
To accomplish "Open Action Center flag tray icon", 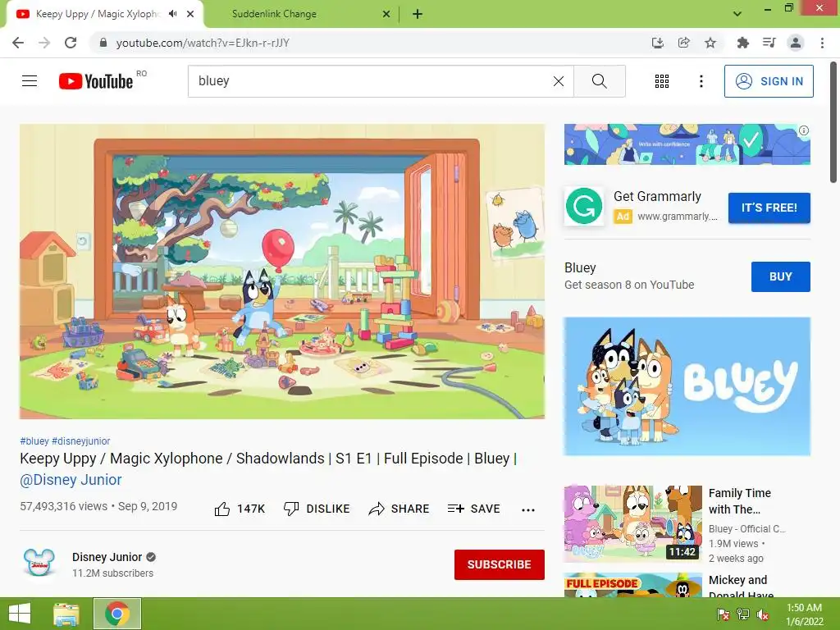I will pyautogui.click(x=724, y=614).
